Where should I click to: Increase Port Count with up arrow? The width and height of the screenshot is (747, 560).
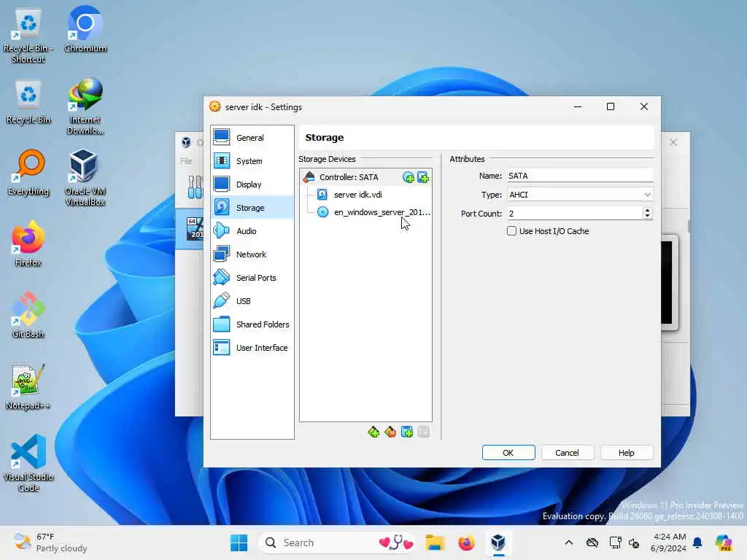(x=647, y=211)
